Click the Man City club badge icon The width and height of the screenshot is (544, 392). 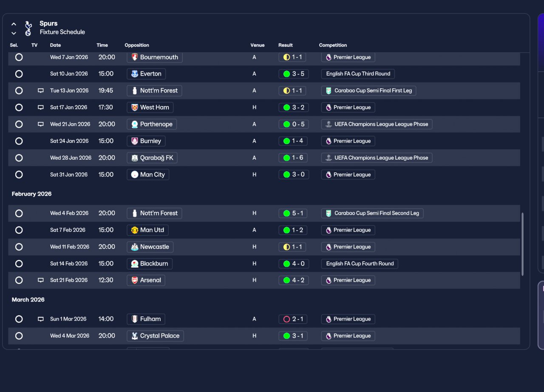click(x=135, y=175)
